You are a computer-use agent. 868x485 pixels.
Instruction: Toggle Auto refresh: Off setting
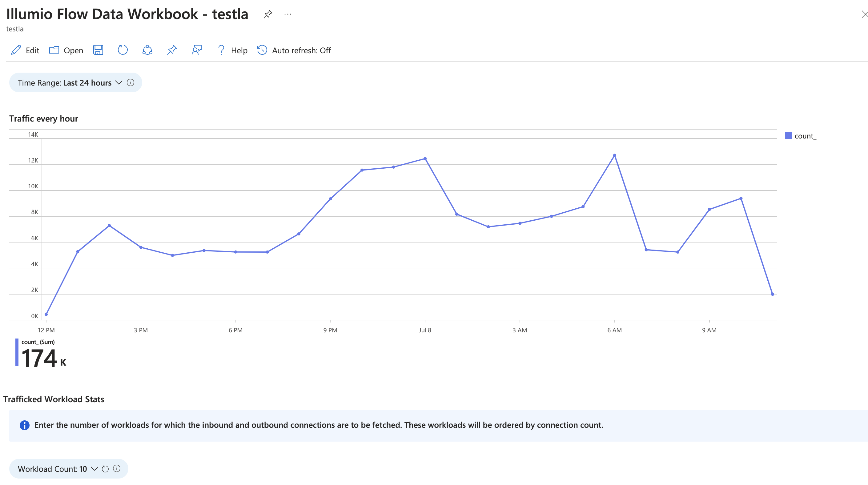[294, 50]
